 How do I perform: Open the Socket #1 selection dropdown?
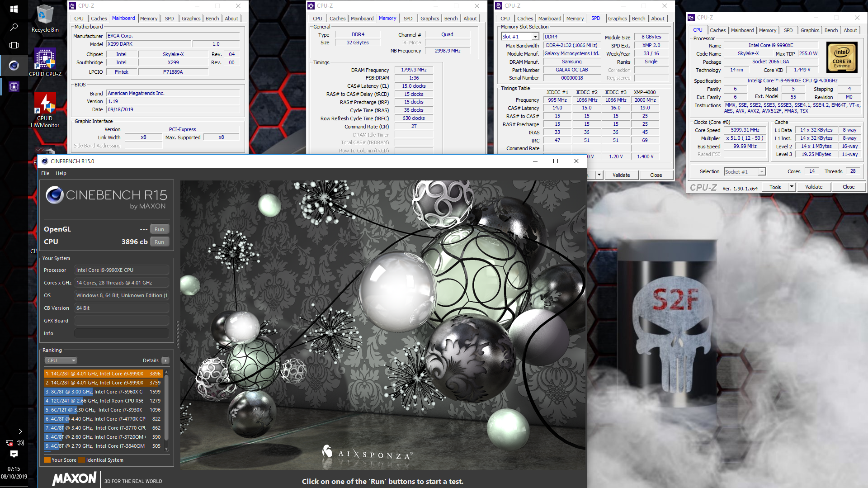click(x=762, y=172)
